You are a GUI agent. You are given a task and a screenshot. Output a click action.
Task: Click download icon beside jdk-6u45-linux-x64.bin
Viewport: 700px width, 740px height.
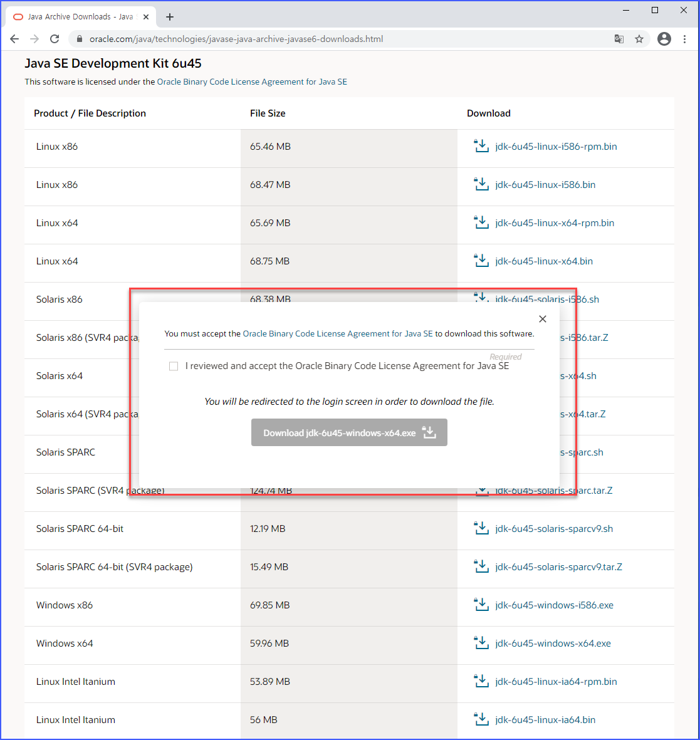coord(481,261)
